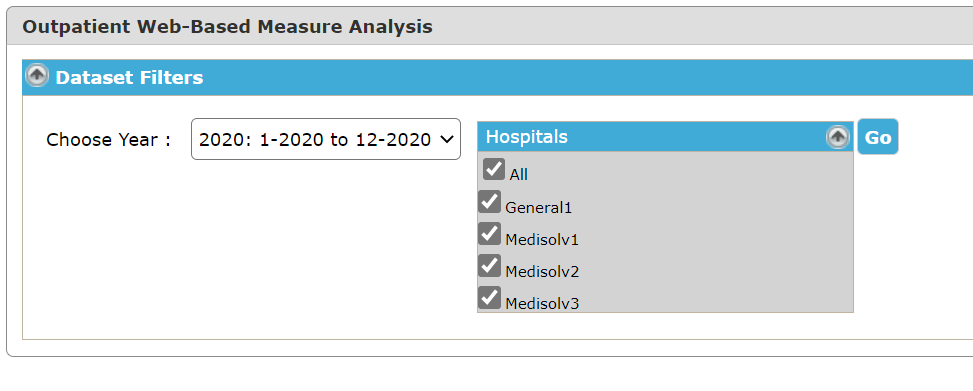Click the Choose Year label
The height and width of the screenshot is (391, 973).
point(108,140)
